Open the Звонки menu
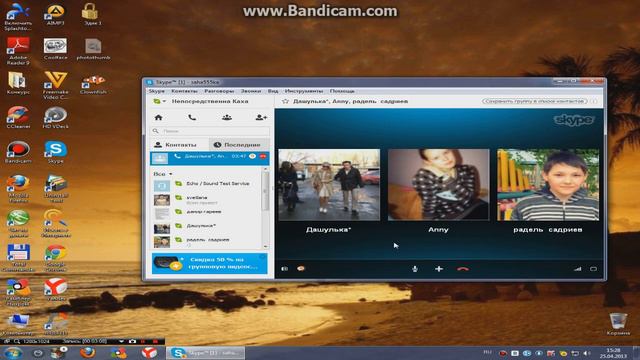The height and width of the screenshot is (360, 640). click(251, 91)
